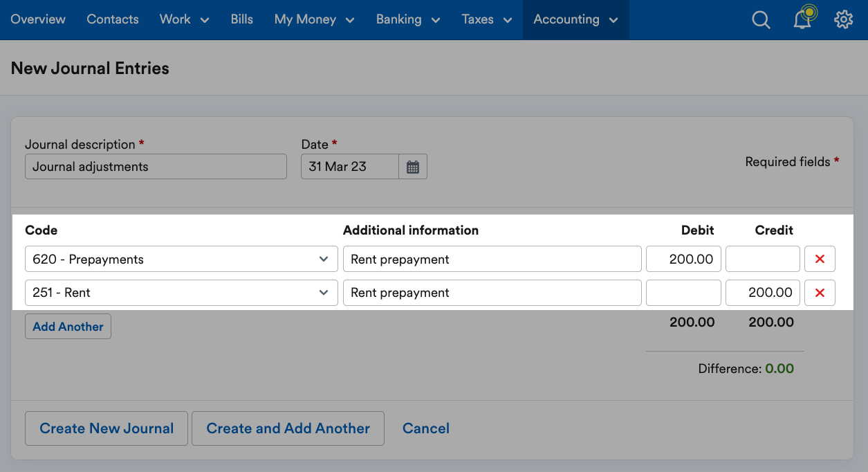Image resolution: width=868 pixels, height=472 pixels.
Task: Navigate to Overview
Action: pos(38,19)
